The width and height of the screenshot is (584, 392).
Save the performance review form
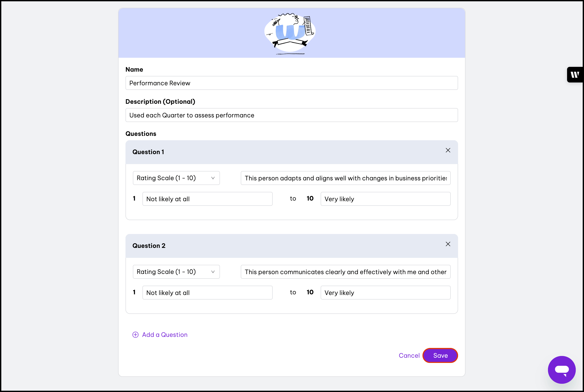pos(440,355)
